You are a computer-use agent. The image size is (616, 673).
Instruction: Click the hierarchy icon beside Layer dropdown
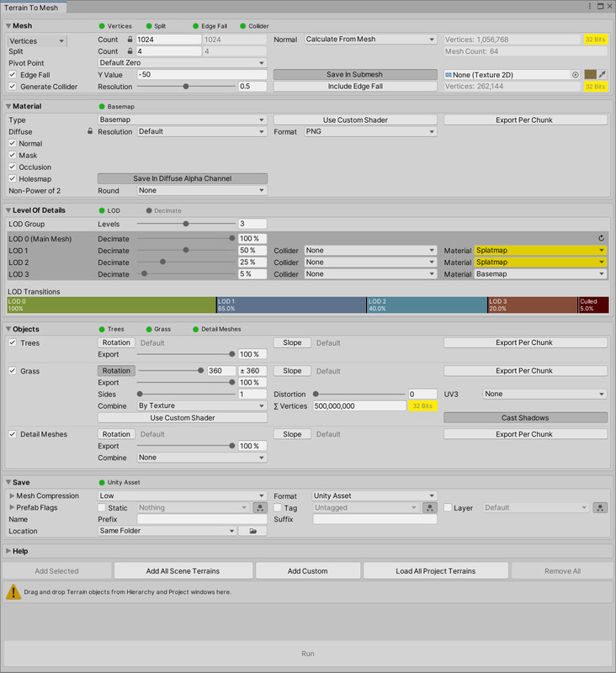(600, 508)
